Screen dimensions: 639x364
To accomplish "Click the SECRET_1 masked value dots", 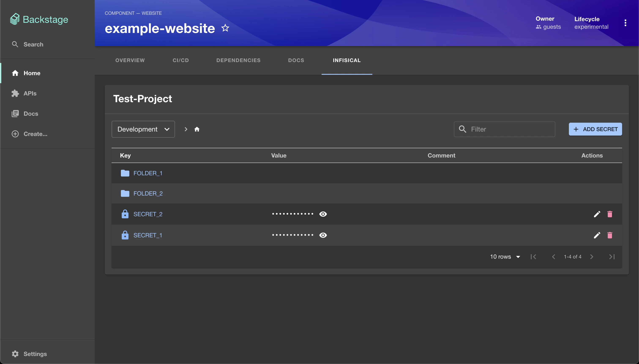I will point(293,235).
